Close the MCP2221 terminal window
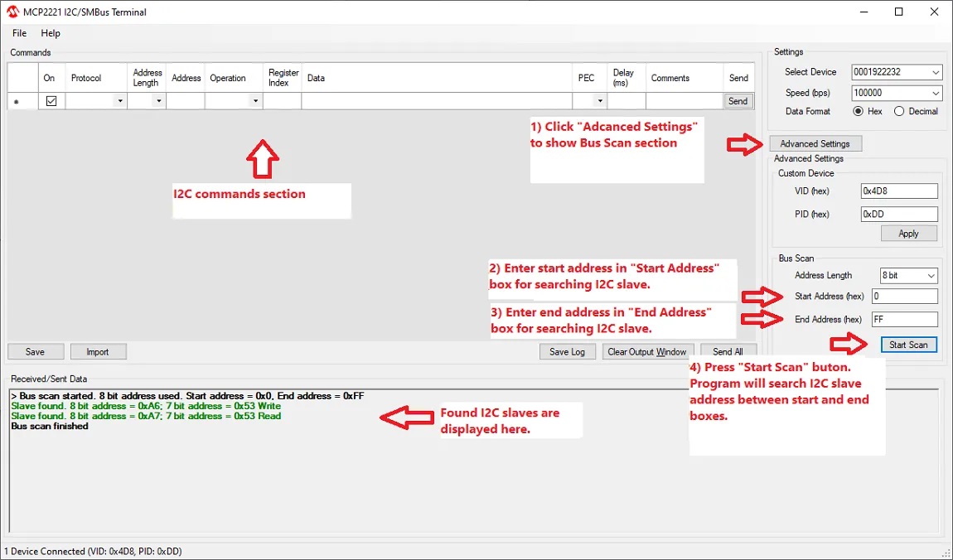953x560 pixels. 934,12
